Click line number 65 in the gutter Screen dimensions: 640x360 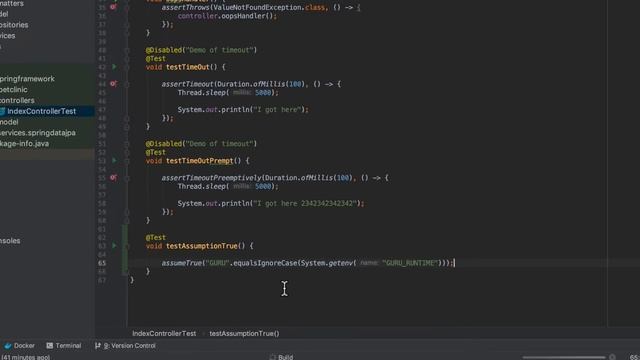(102, 263)
